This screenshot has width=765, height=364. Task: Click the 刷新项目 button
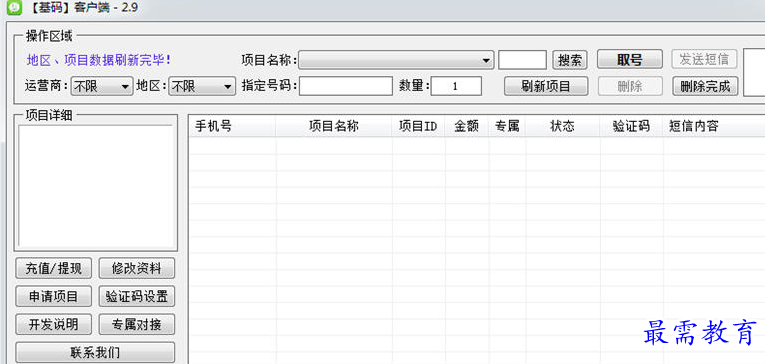pyautogui.click(x=546, y=86)
